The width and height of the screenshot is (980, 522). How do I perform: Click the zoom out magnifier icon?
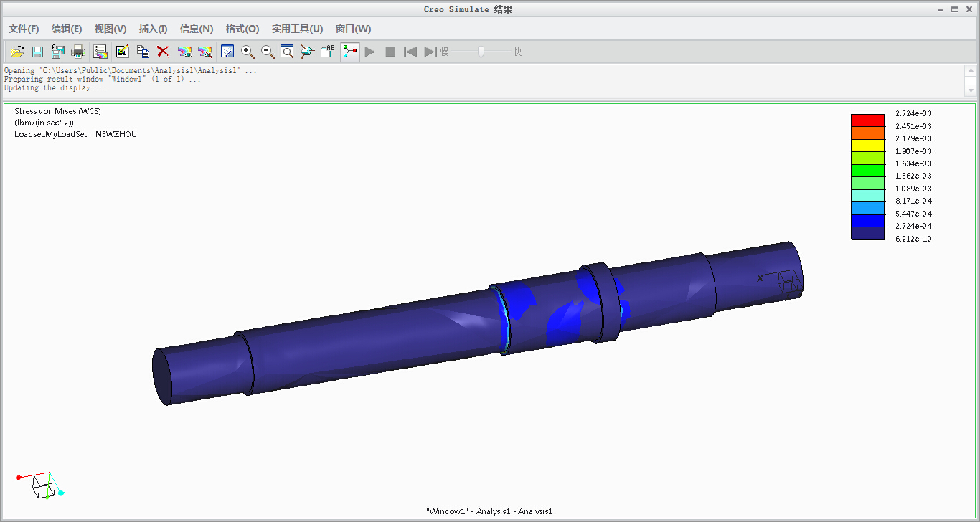268,52
